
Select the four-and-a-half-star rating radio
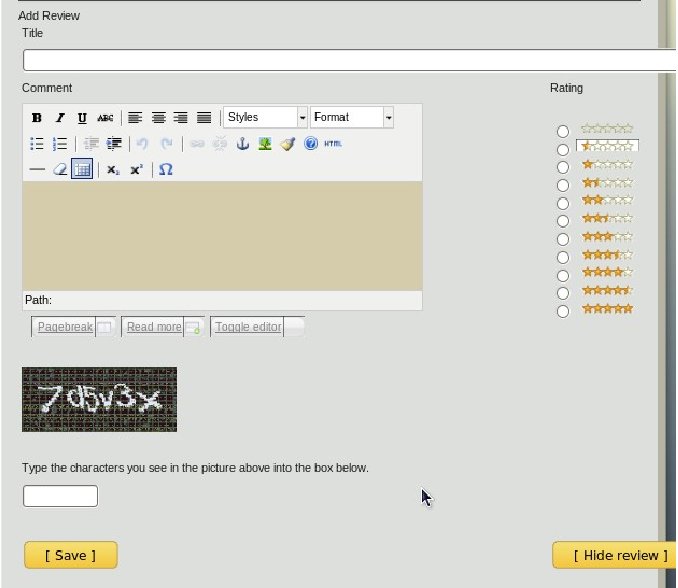tap(563, 293)
